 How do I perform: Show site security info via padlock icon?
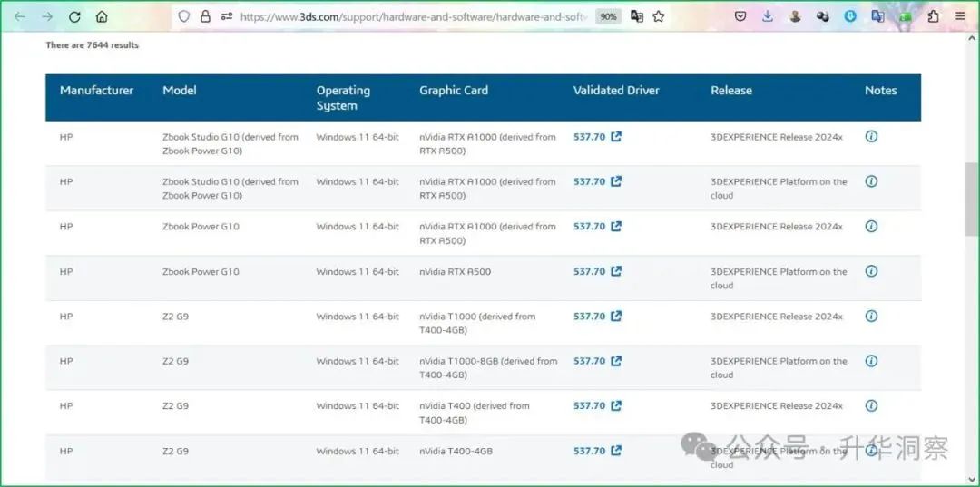tap(205, 16)
